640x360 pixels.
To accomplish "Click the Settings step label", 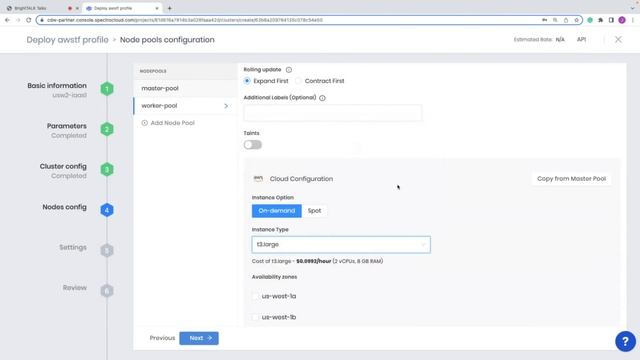I will click(73, 247).
